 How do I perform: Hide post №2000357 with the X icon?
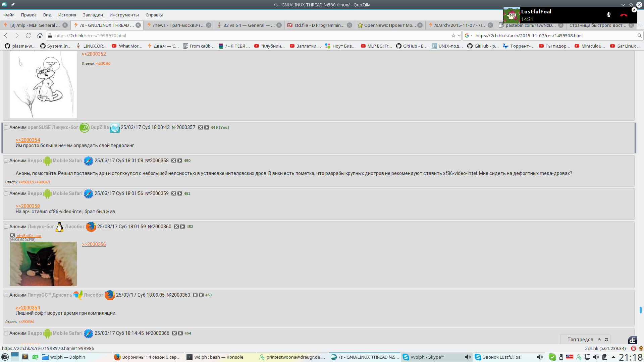click(x=201, y=127)
